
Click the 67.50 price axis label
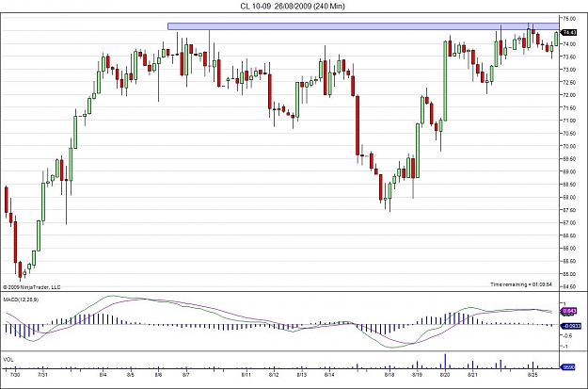[569, 210]
